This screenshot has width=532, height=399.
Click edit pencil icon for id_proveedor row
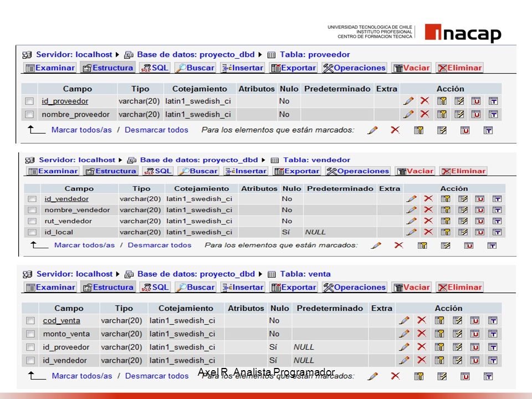click(x=408, y=101)
